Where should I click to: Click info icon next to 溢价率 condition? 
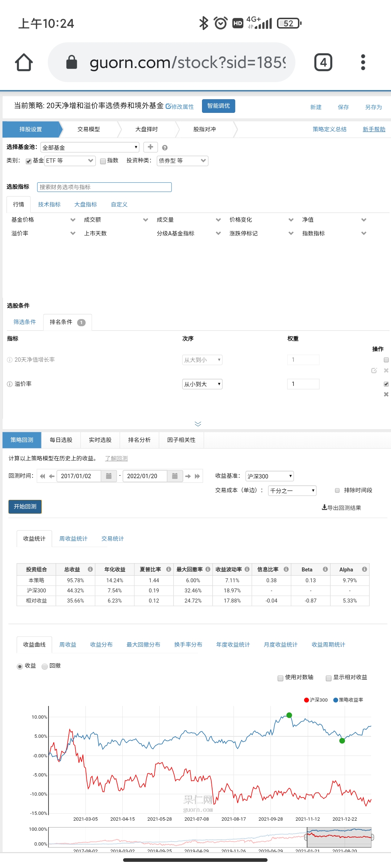[10, 384]
